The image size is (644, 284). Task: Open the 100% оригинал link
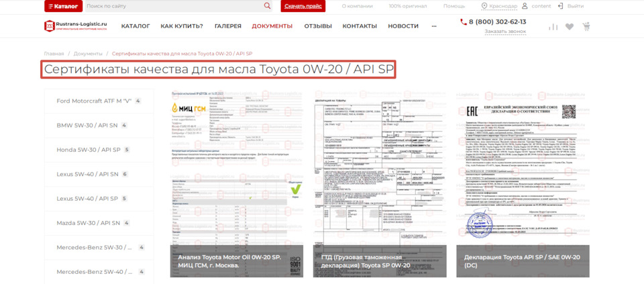coord(408,6)
